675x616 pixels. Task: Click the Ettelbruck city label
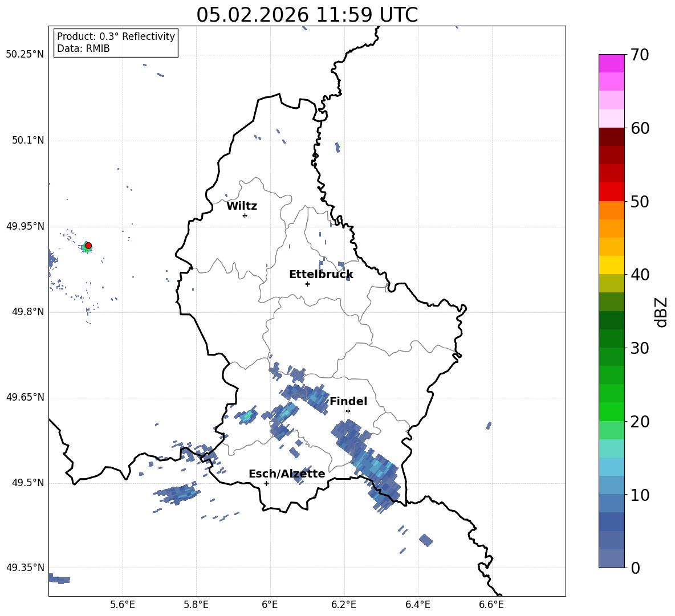[321, 275]
